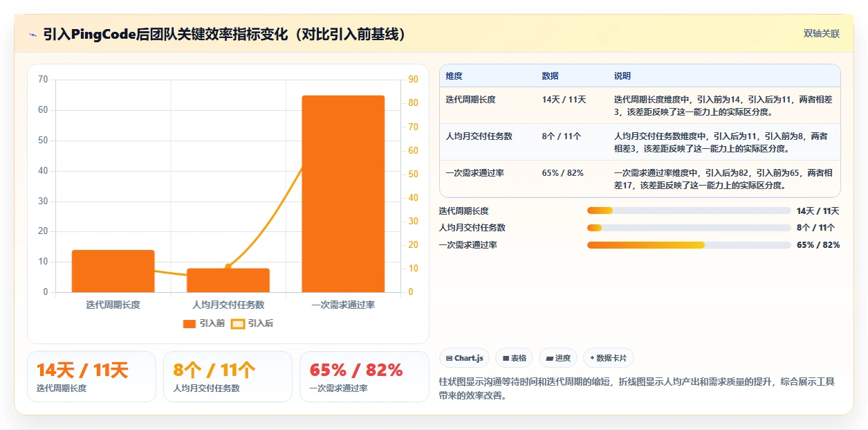The width and height of the screenshot is (868, 430).
Task: Click the explanation text of 一次需求通过率 row
Action: 723,179
